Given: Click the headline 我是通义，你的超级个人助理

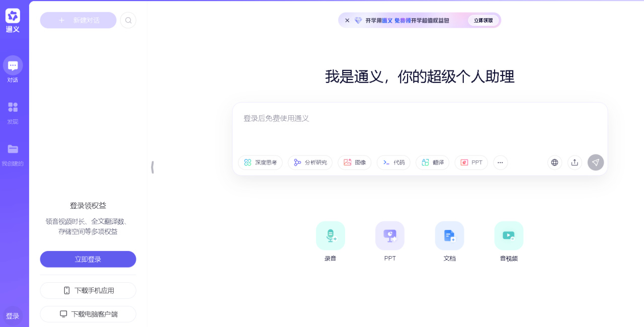Looking at the screenshot, I should pos(420,76).
